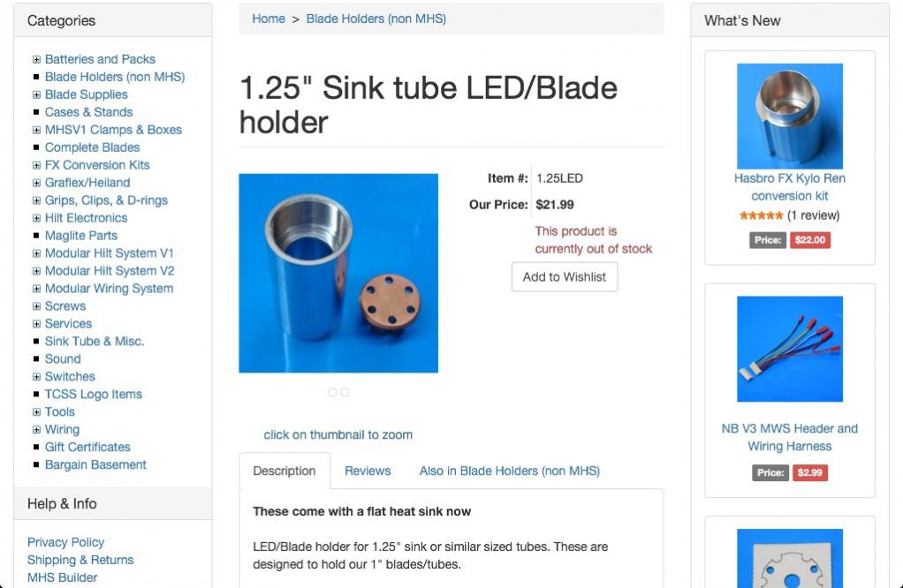This screenshot has width=903, height=588.
Task: Go to Home via breadcrumb link
Action: (x=269, y=19)
